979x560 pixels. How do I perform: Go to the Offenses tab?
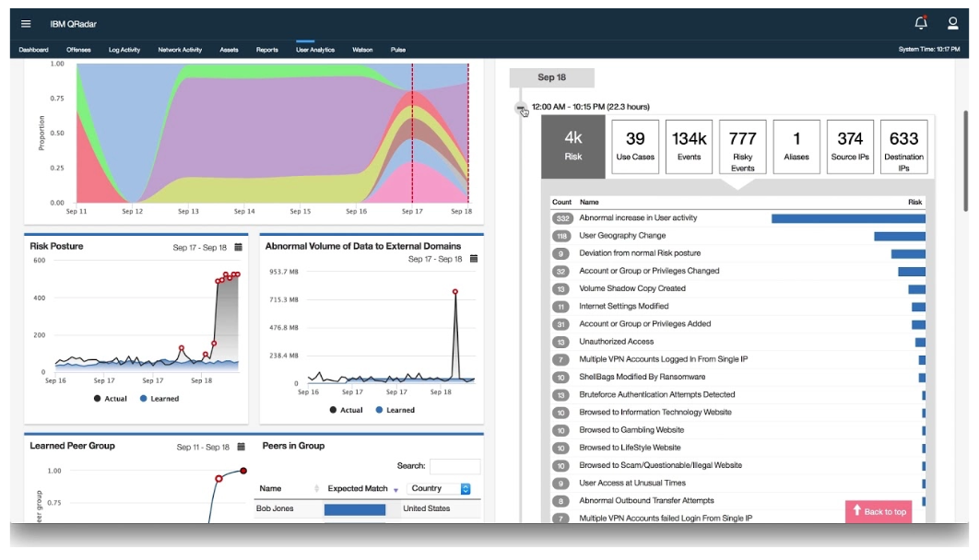pyautogui.click(x=78, y=50)
